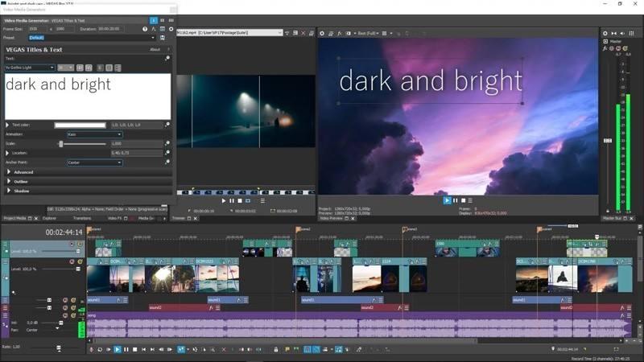The width and height of the screenshot is (644, 362).
Task: Expand the Outline section
Action: tap(8, 181)
